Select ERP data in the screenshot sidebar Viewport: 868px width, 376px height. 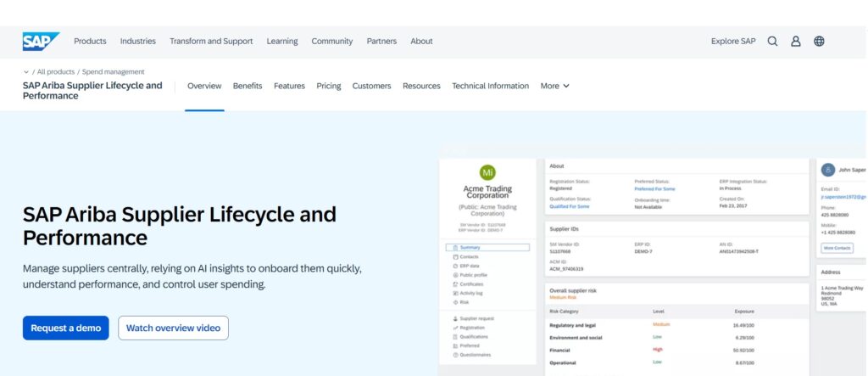466,266
